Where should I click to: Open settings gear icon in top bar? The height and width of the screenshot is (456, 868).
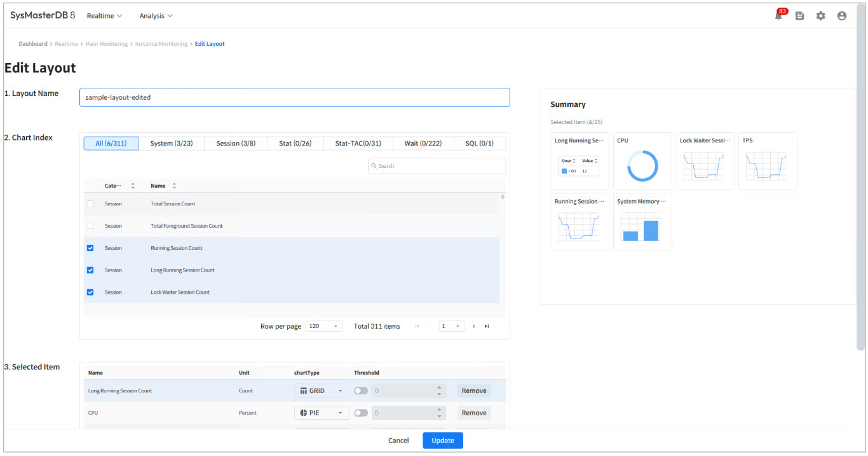coord(820,16)
